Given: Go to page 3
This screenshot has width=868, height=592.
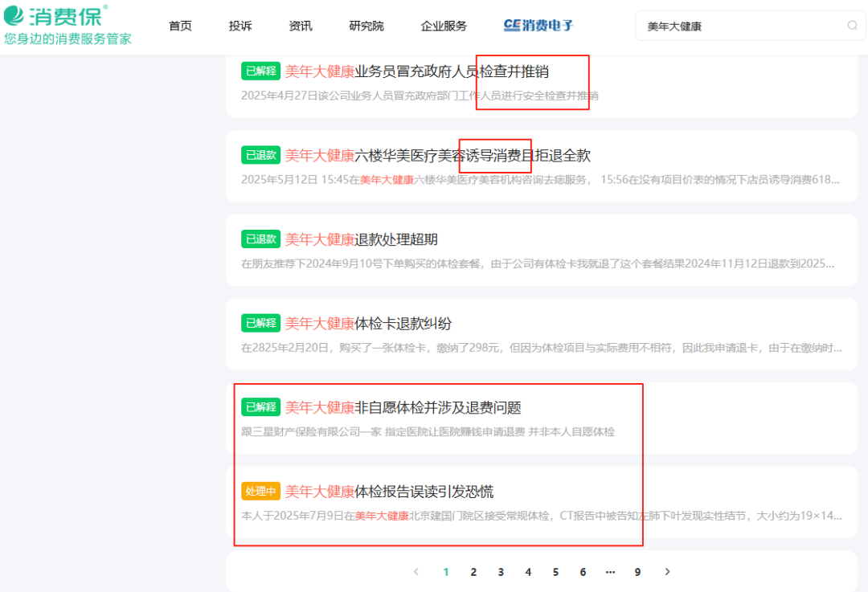Looking at the screenshot, I should [x=501, y=572].
